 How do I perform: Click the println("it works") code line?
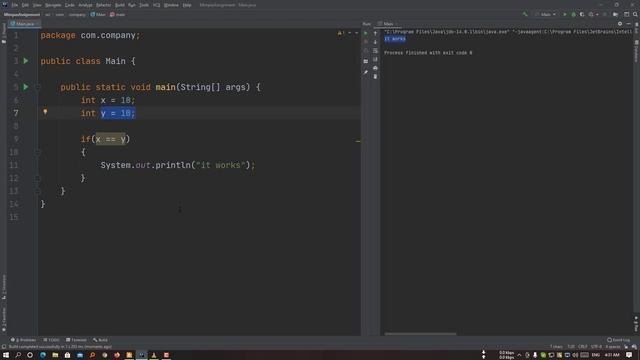pyautogui.click(x=178, y=165)
